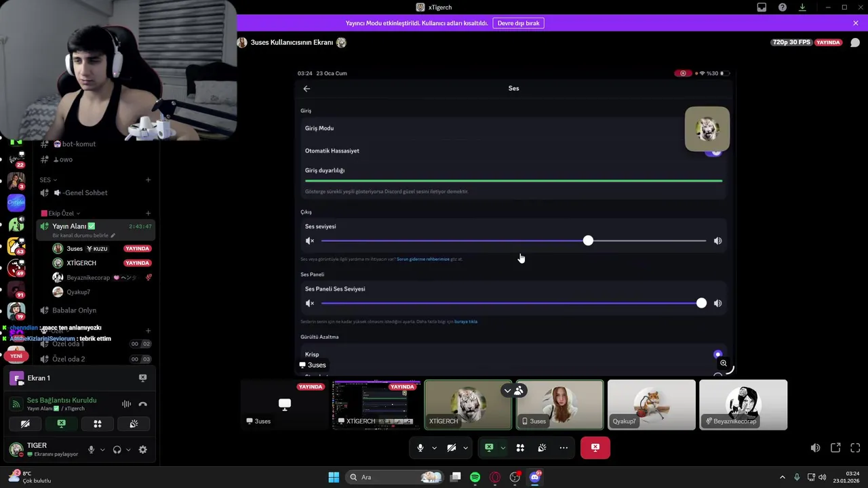Image resolution: width=868 pixels, height=488 pixels.
Task: Enter full screen mode for the stream
Action: pyautogui.click(x=855, y=448)
